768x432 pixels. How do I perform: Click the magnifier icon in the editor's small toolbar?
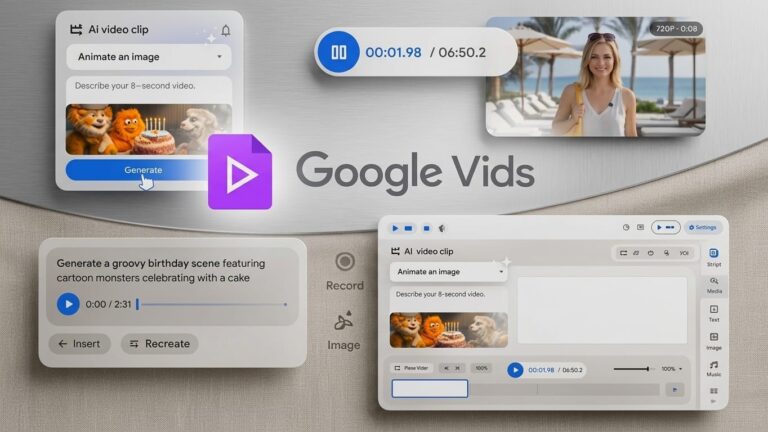(667, 253)
